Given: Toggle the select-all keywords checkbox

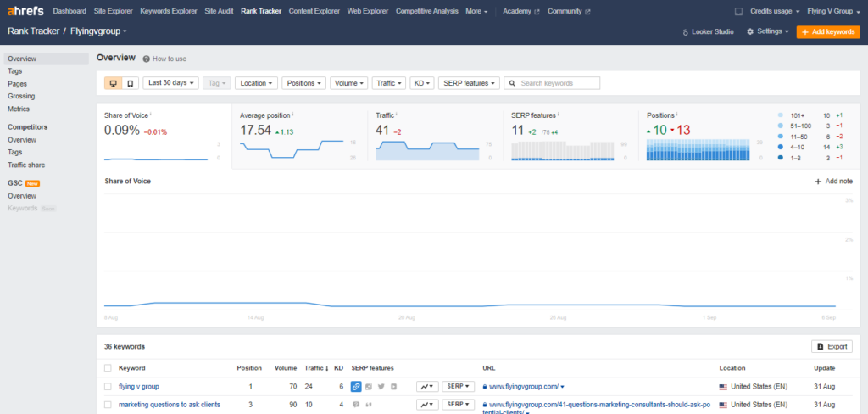Looking at the screenshot, I should click(108, 368).
